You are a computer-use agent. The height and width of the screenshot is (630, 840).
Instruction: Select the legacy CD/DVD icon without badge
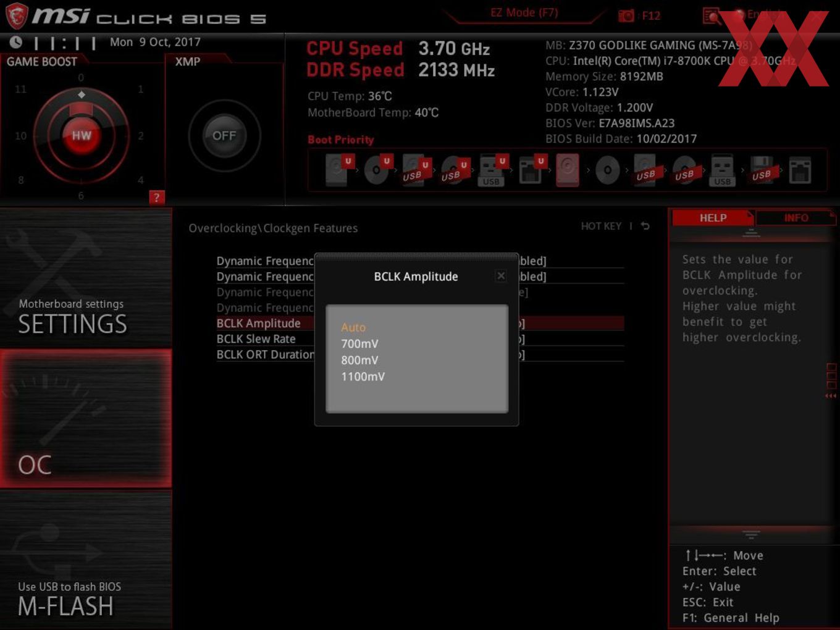(607, 170)
